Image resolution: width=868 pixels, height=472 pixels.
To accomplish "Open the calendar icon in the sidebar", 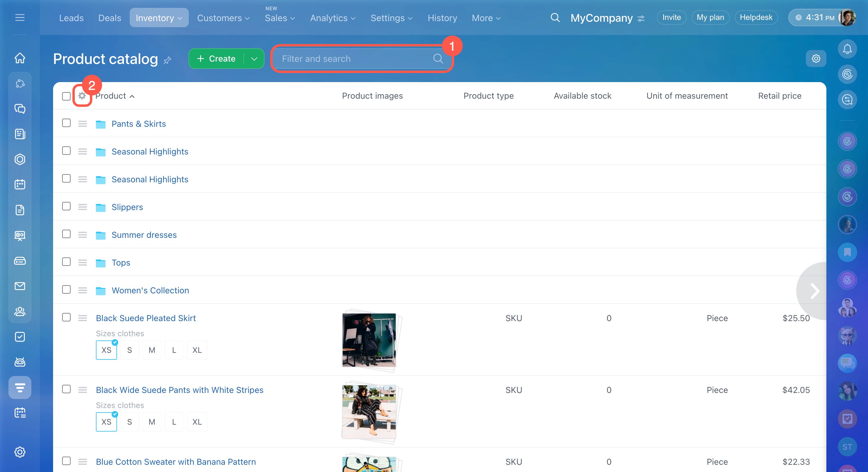I will click(20, 184).
